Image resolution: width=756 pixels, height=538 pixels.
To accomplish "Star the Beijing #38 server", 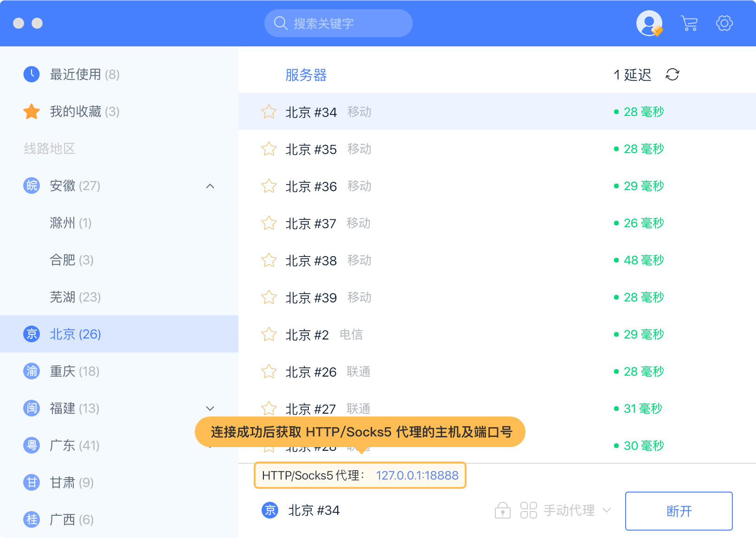I will tap(269, 260).
